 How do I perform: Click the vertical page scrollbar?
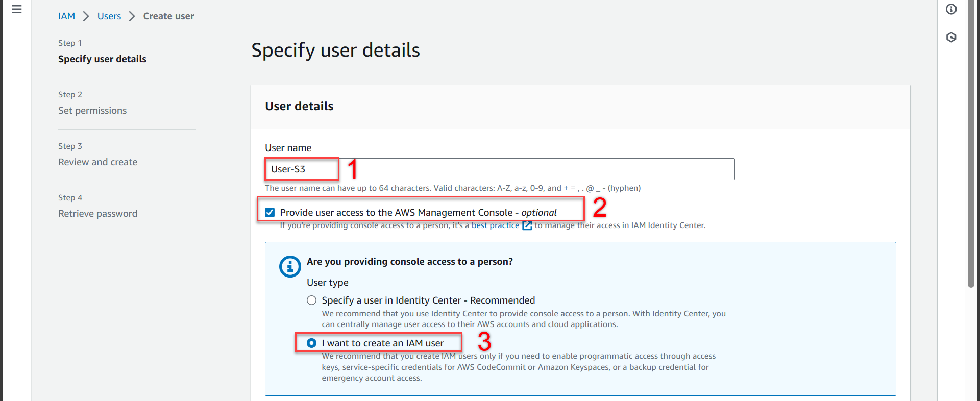point(971,144)
